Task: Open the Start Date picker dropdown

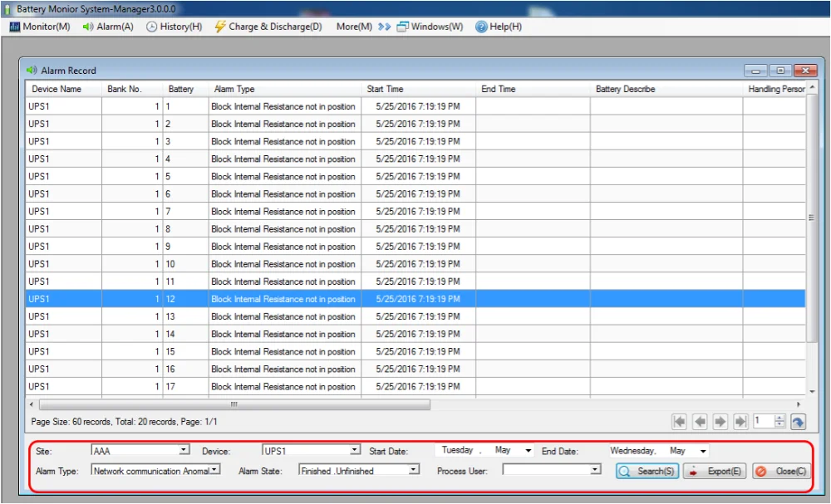Action: [x=528, y=451]
